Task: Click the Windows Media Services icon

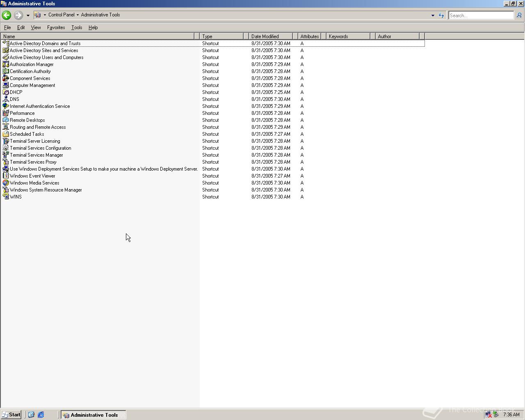Action: pos(6,183)
